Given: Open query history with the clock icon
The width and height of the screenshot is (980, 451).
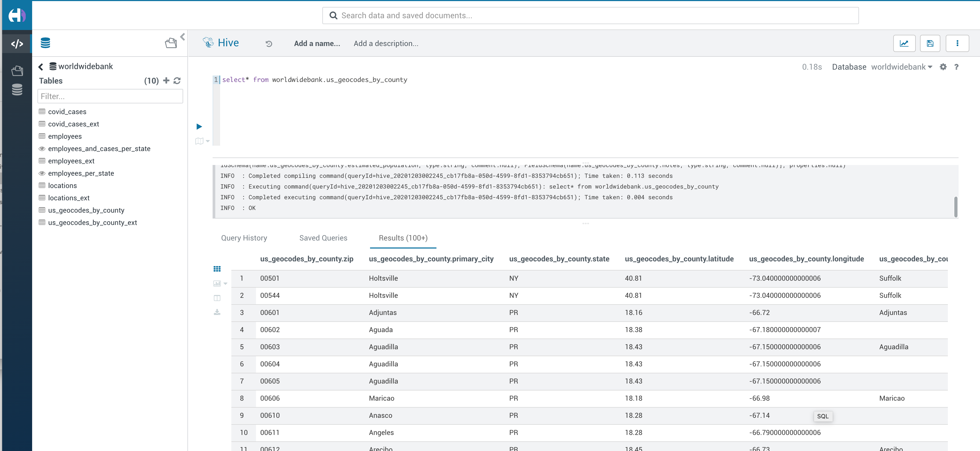Looking at the screenshot, I should tap(269, 43).
